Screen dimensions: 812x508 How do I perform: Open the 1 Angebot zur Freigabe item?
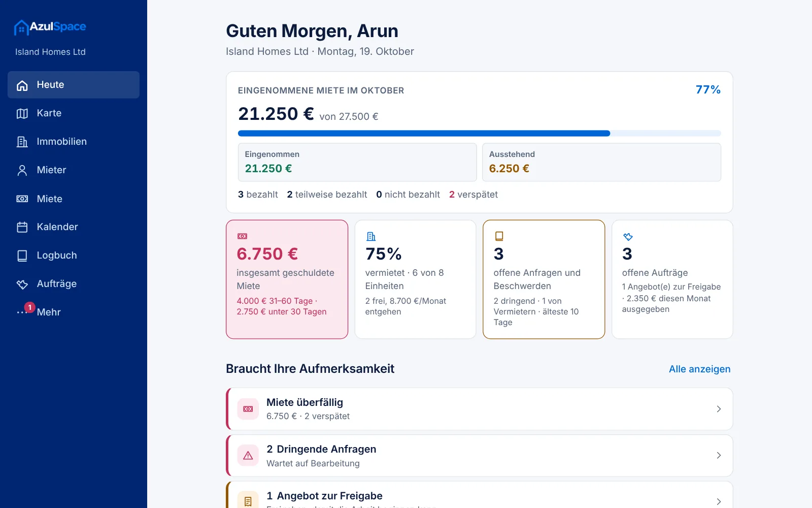point(480,495)
